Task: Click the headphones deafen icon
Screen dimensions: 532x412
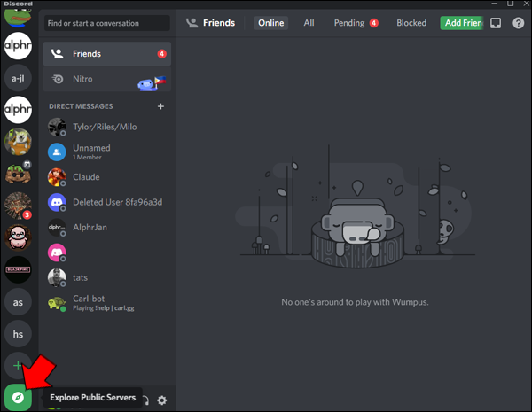Action: pos(146,400)
